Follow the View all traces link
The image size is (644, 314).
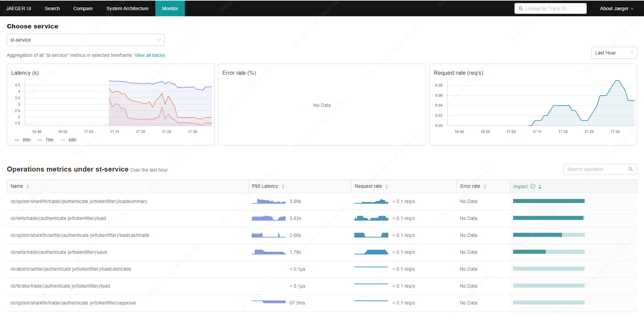point(149,55)
